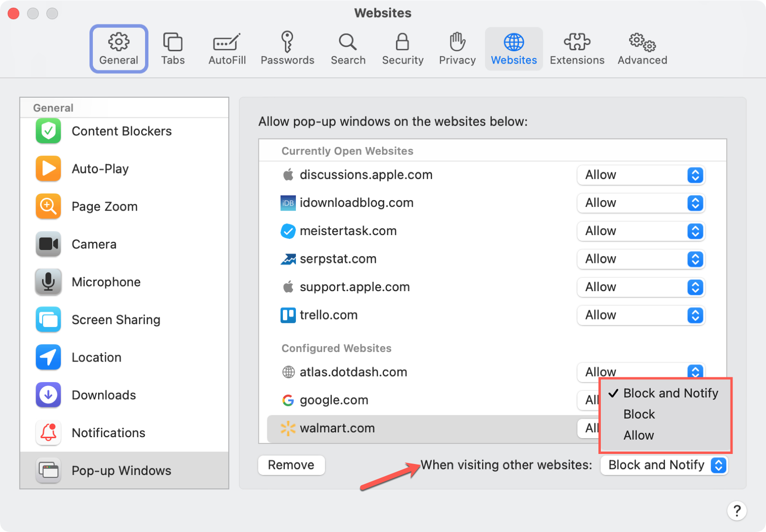The height and width of the screenshot is (532, 766).
Task: Open the AutoFill preferences tab
Action: [227, 49]
